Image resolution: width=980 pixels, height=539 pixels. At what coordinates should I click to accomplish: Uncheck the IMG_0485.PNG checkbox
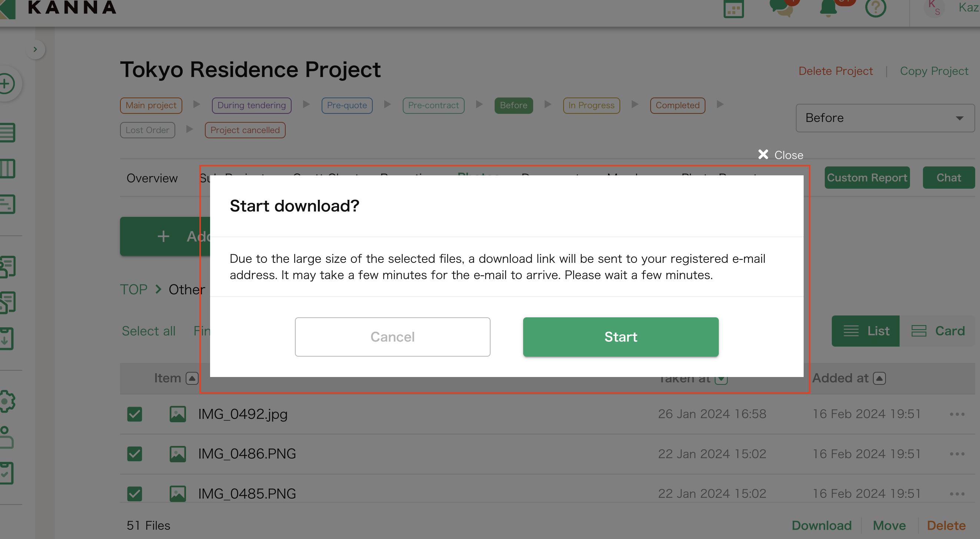pyautogui.click(x=134, y=494)
